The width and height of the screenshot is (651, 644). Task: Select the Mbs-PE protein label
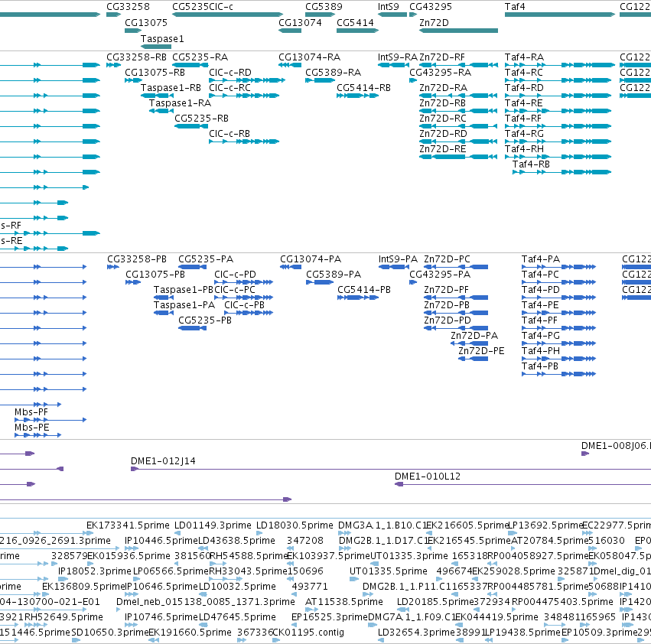[x=31, y=428]
